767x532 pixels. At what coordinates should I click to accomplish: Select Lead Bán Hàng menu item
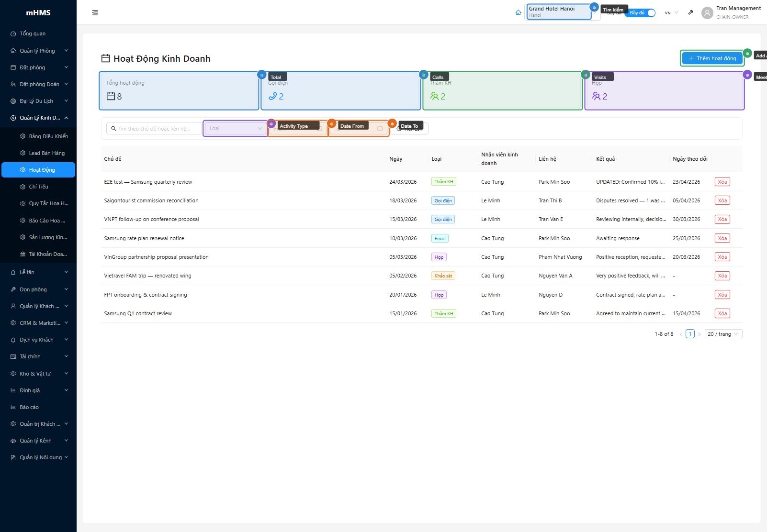(x=46, y=153)
